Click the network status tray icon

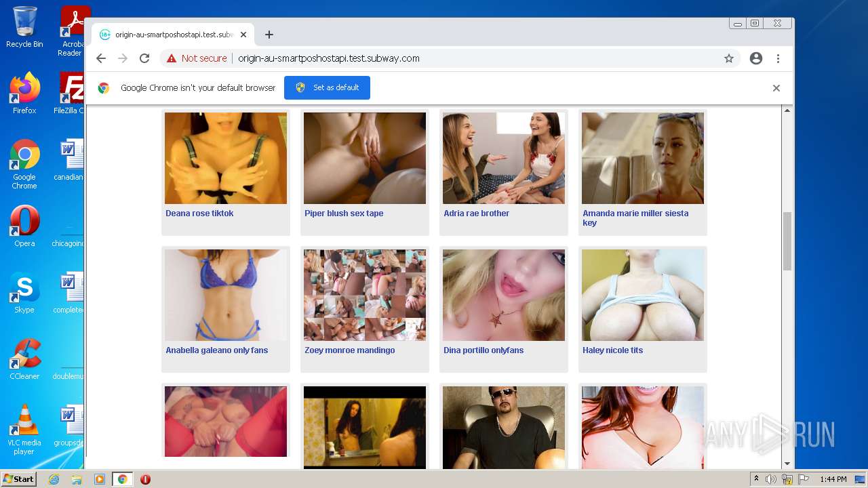[787, 479]
